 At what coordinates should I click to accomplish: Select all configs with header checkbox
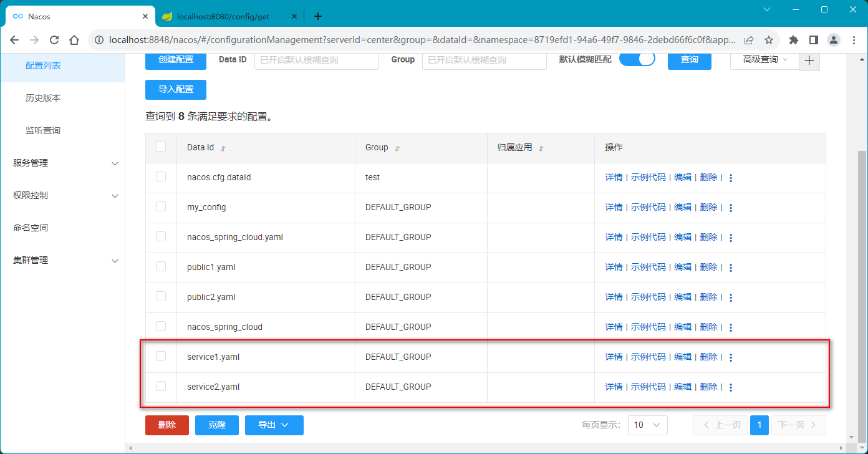tap(161, 147)
